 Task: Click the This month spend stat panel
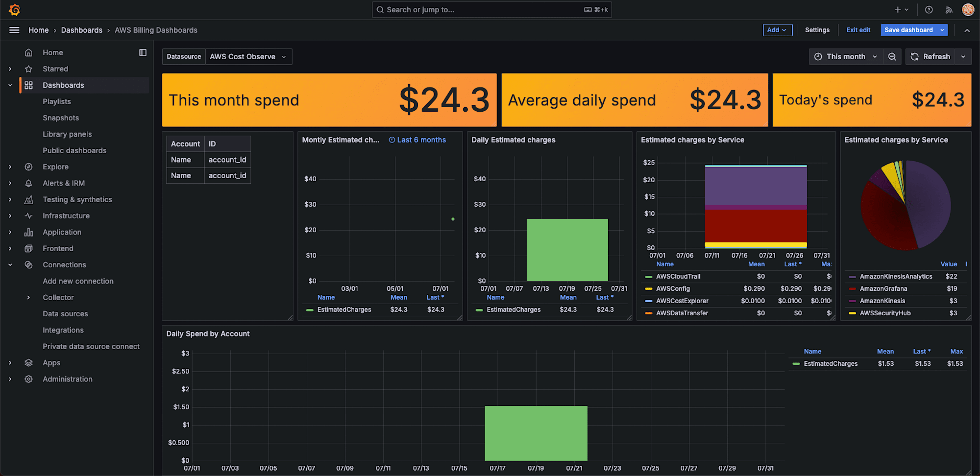[329, 100]
